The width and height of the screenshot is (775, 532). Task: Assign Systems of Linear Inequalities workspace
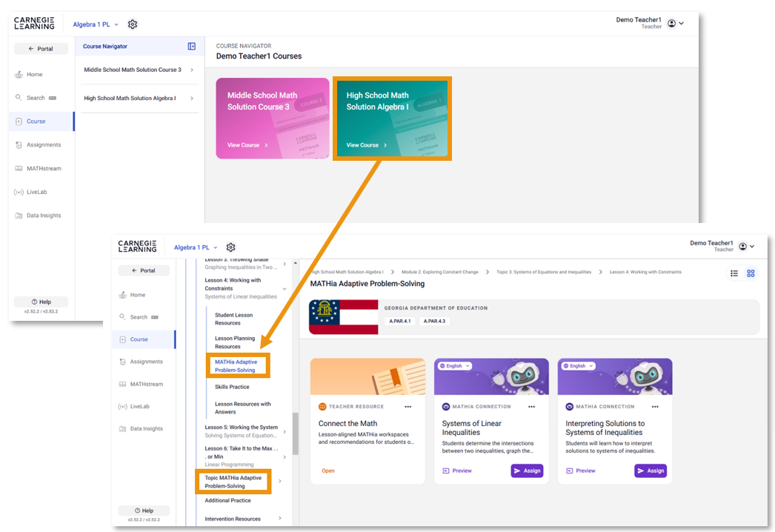click(527, 471)
